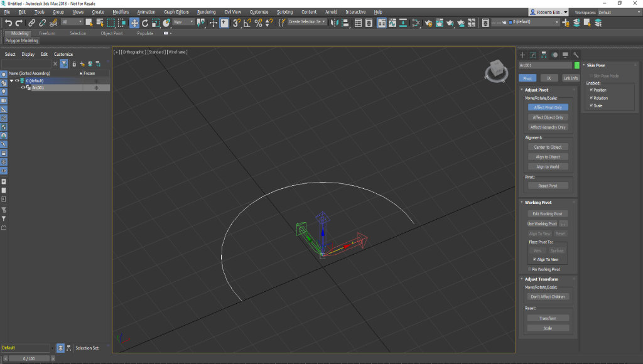Activate the Select and Link tool
The height and width of the screenshot is (364, 643).
[x=31, y=23]
